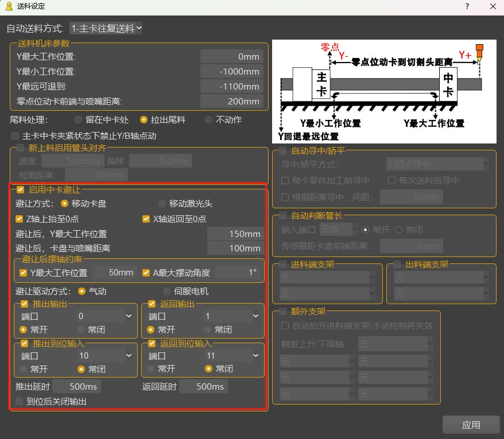504x439 pixels.
Task: Close the 送料设定 dialog window
Action: pos(493,7)
